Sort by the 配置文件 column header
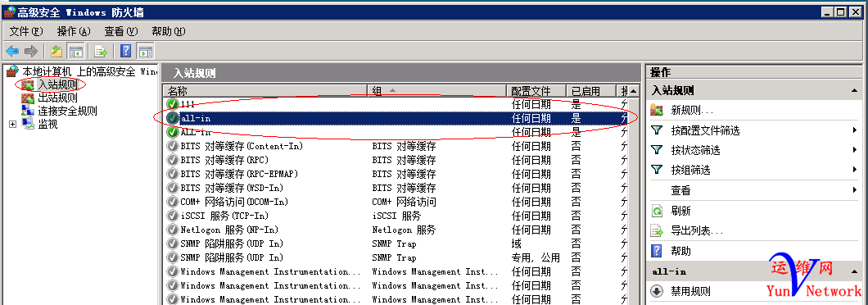 (x=536, y=90)
